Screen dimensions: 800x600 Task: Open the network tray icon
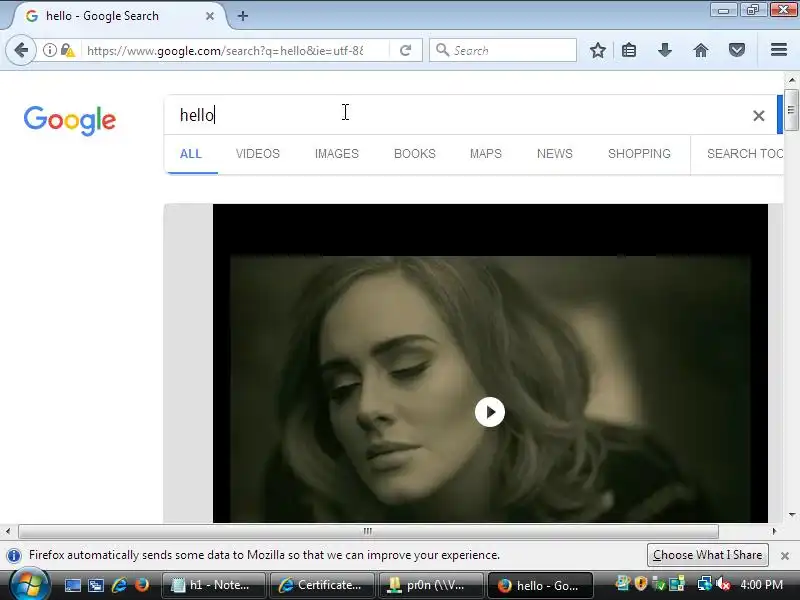coord(705,584)
